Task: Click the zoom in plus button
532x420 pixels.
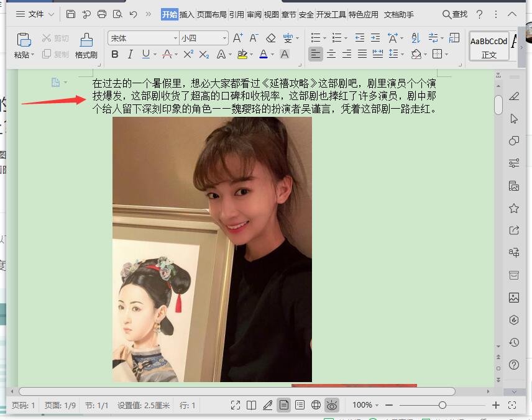Action: coord(496,405)
